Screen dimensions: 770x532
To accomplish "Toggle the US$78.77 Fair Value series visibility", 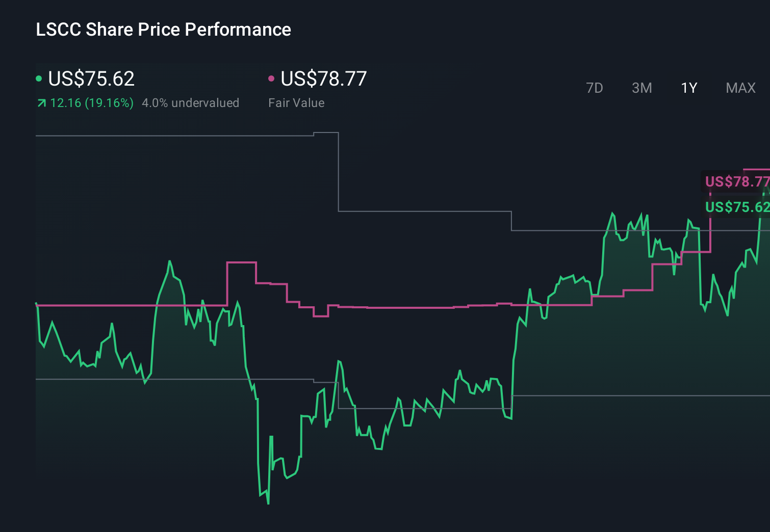I will [x=324, y=78].
